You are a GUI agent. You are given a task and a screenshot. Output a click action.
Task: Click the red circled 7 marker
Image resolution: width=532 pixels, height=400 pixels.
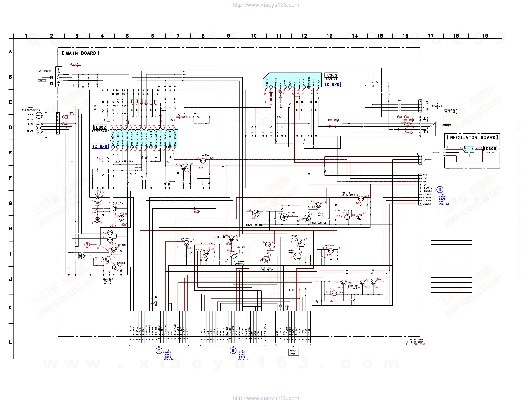[87, 245]
